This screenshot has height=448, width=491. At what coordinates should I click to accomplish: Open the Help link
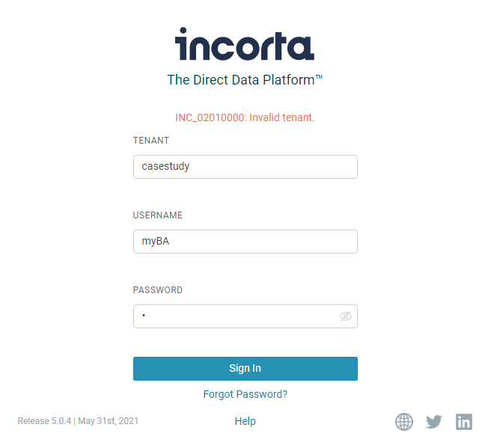click(245, 421)
